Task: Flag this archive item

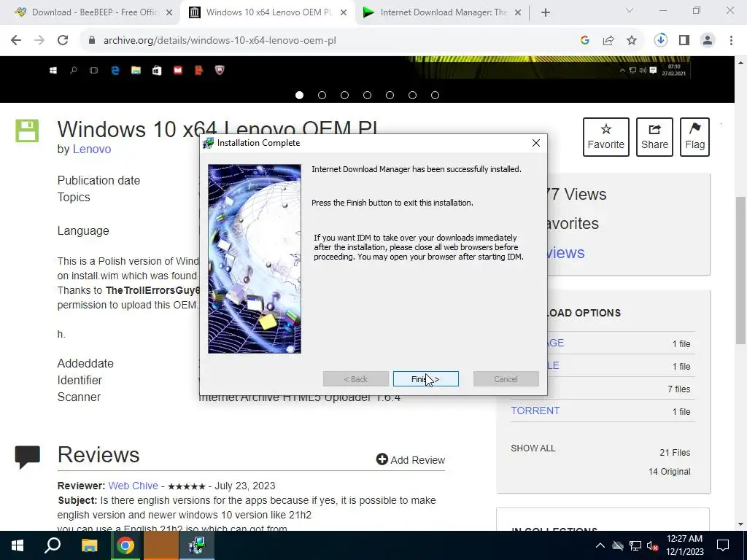Action: [x=694, y=137]
